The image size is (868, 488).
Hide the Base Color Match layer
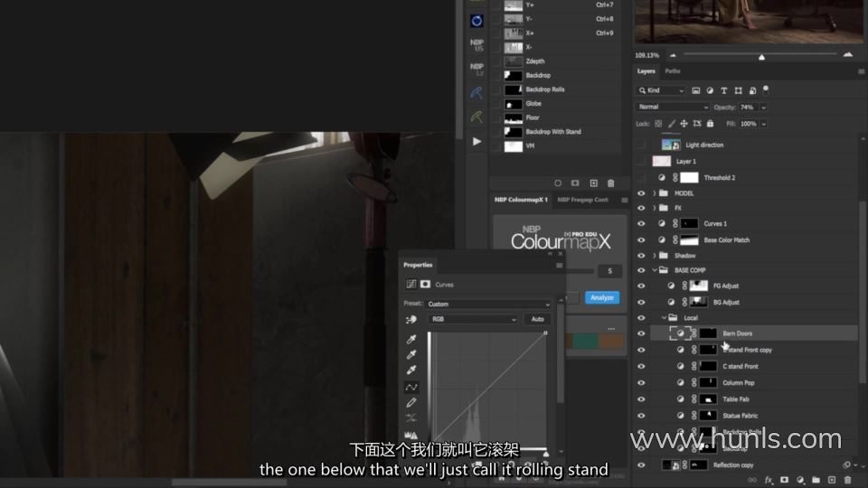(x=641, y=240)
